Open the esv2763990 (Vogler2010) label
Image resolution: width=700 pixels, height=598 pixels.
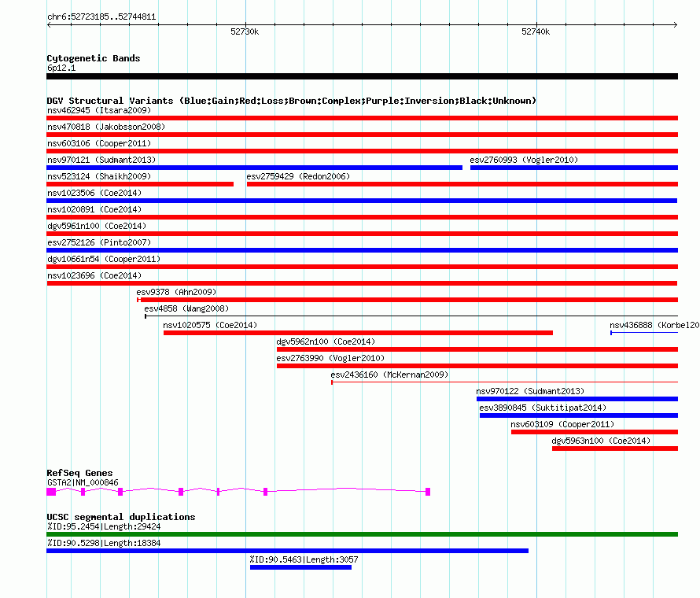[x=330, y=358]
